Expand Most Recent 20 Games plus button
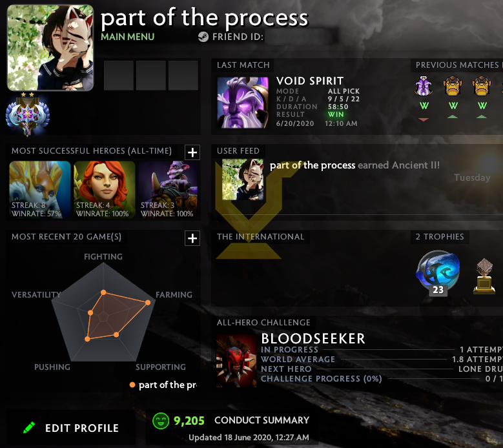The width and height of the screenshot is (503, 448). coord(192,238)
